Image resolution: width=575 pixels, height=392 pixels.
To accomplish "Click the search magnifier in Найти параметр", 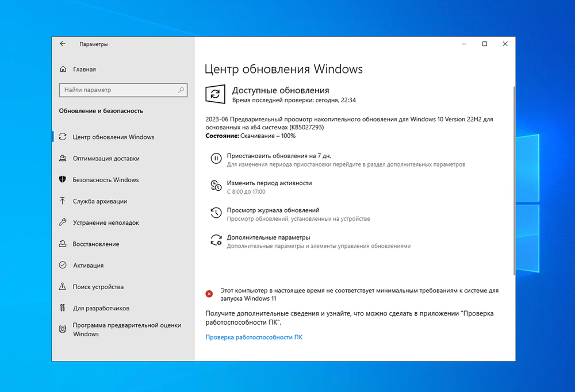I will [181, 90].
